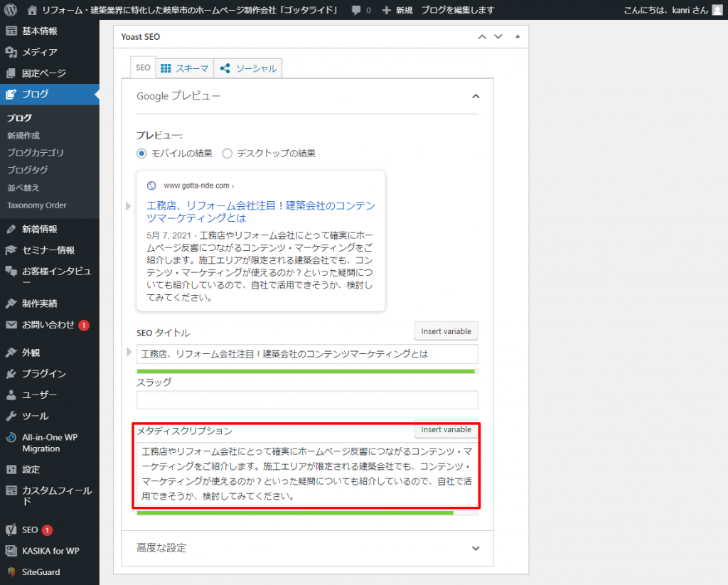The width and height of the screenshot is (728, 585).
Task: Collapse the Google プレビュー section
Action: [x=476, y=96]
